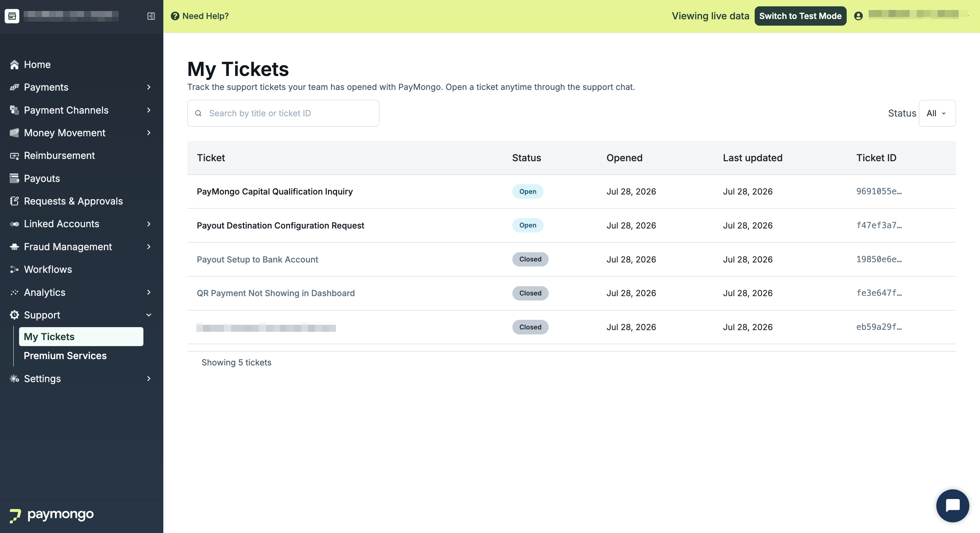Expand the Payments submenu chevron
Screen dimensions: 980x533
point(149,87)
